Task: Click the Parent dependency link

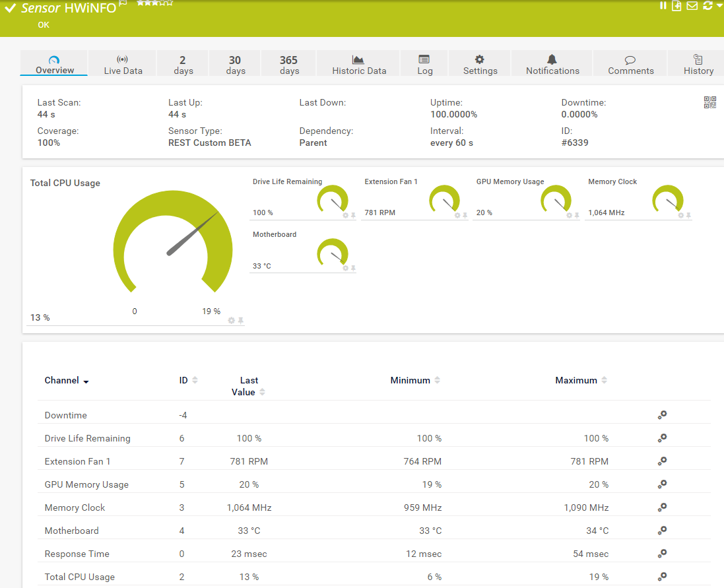Action: pyautogui.click(x=313, y=143)
